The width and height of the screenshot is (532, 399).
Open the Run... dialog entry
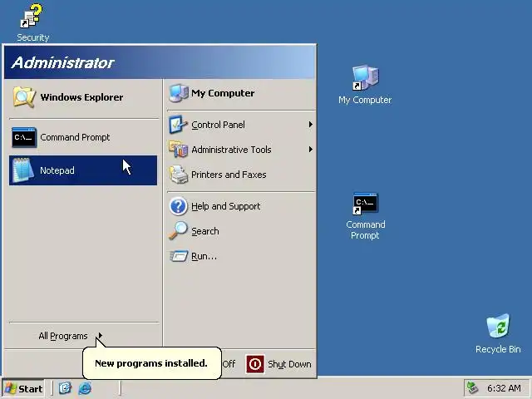click(x=241, y=256)
